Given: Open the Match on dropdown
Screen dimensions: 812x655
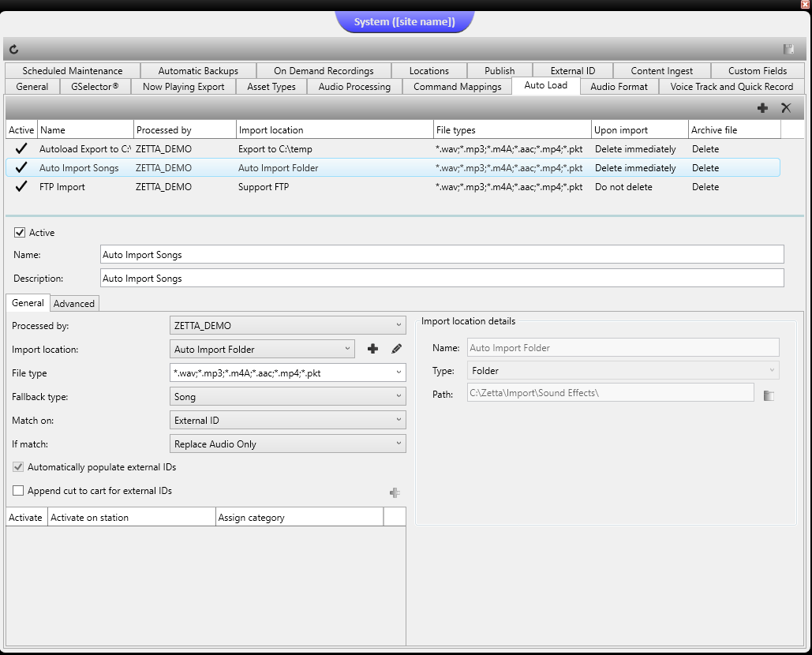Looking at the screenshot, I should pos(288,421).
